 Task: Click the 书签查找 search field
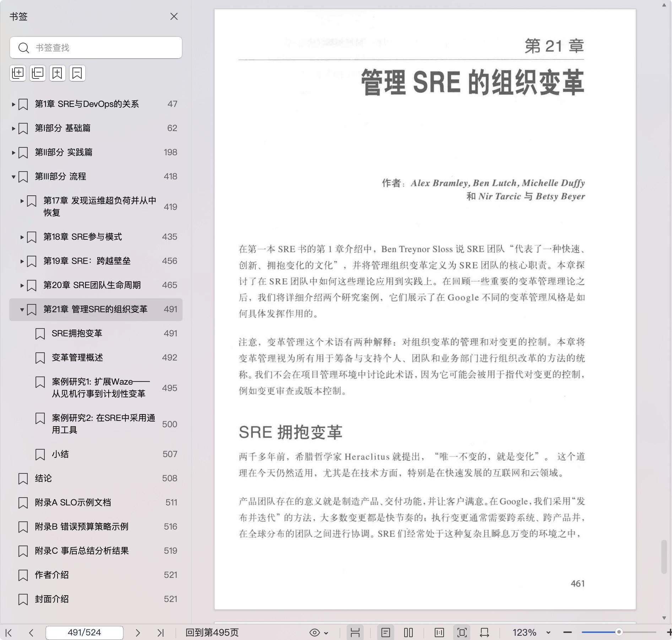click(x=103, y=48)
